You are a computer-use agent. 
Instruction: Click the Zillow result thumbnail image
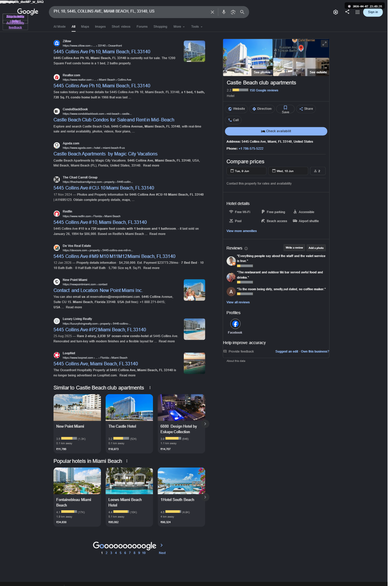pos(194,51)
